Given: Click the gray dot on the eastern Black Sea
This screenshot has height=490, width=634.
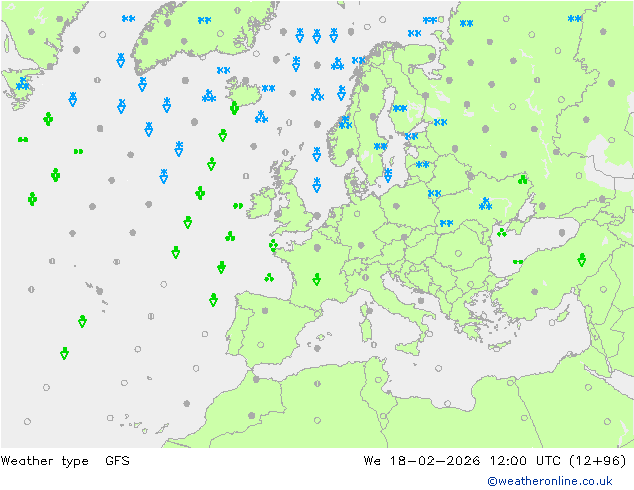Looking at the screenshot, I should coord(562,232).
